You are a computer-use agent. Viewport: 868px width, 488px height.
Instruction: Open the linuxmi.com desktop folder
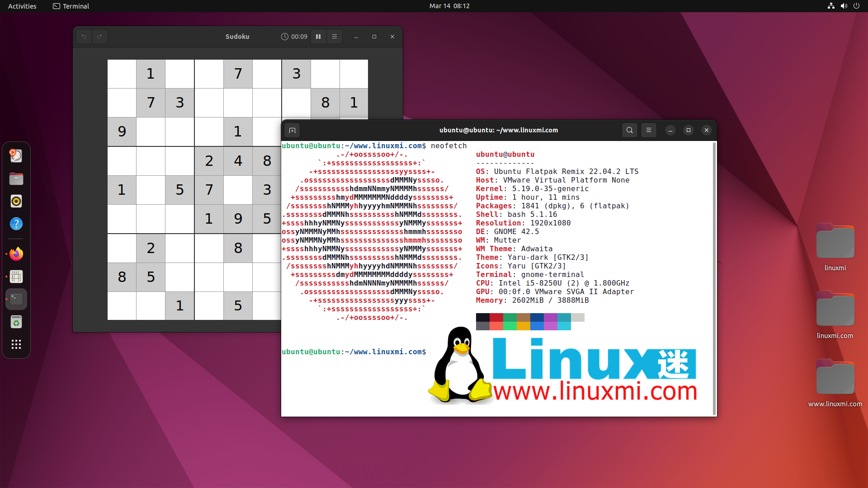[x=835, y=315]
